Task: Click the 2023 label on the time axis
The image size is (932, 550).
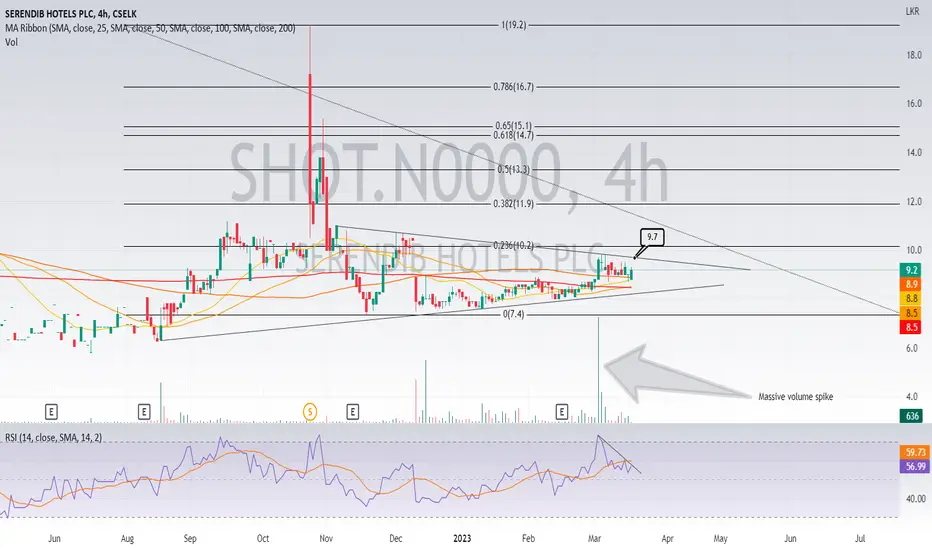Action: coord(462,539)
